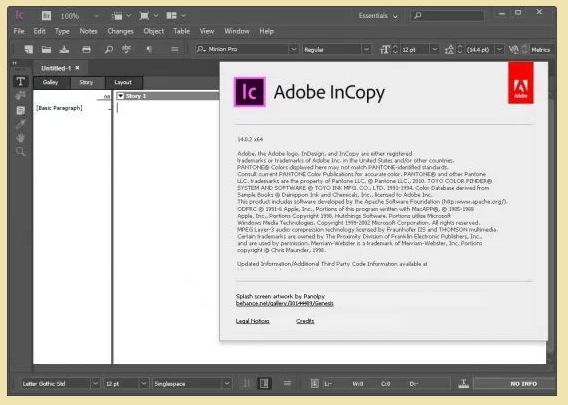Open the Minion Pro font family dropdown

coord(293,49)
